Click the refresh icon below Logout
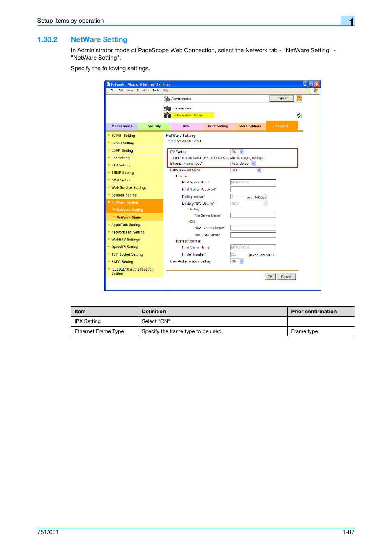The image size is (392, 555). pyautogui.click(x=299, y=116)
